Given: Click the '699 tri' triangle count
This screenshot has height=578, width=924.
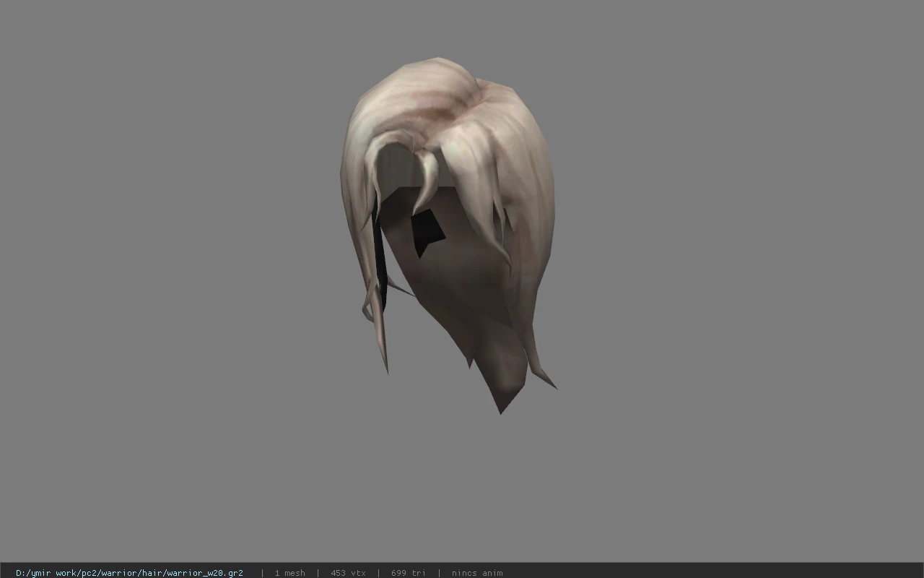Looking at the screenshot, I should (x=409, y=573).
